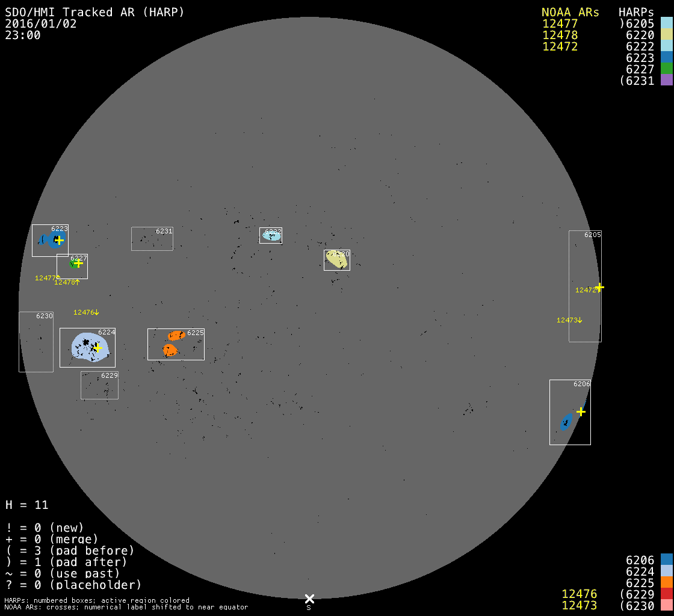
Task: Click the HARPs legend heading
Action: 636,13
